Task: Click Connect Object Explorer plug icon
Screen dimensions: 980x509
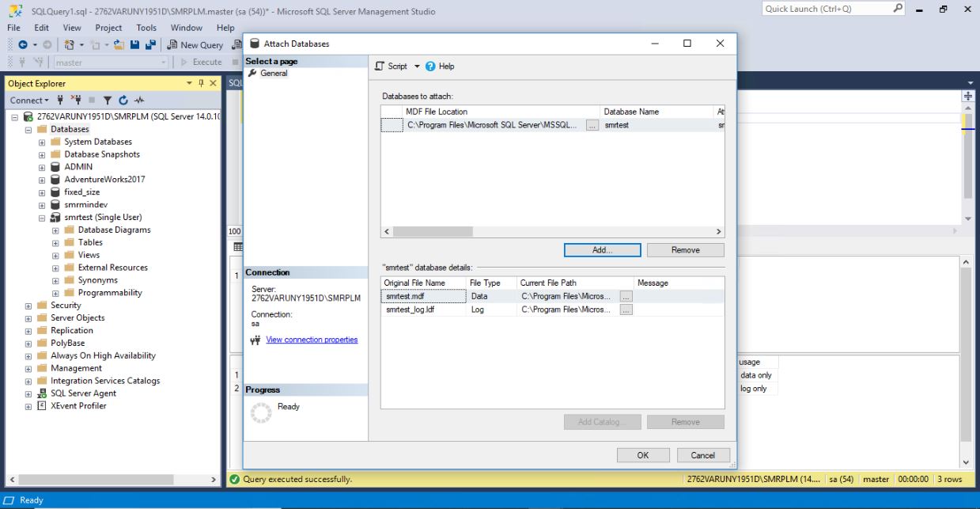Action: coord(61,101)
